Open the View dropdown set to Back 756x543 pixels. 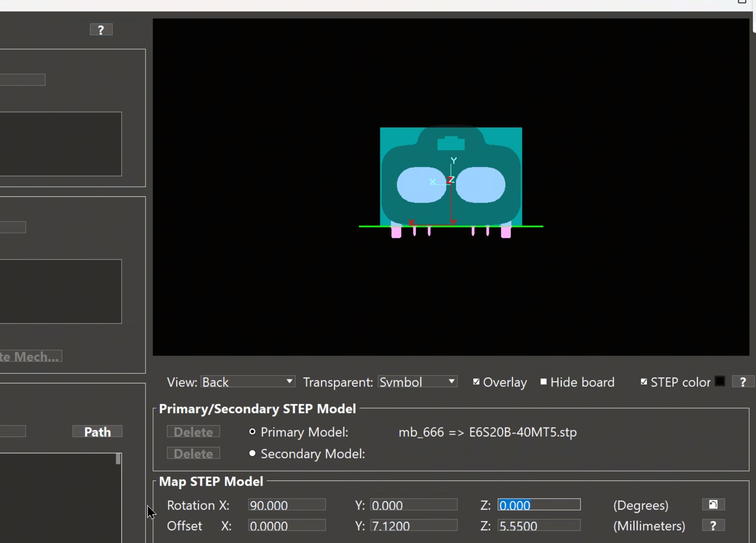[248, 382]
